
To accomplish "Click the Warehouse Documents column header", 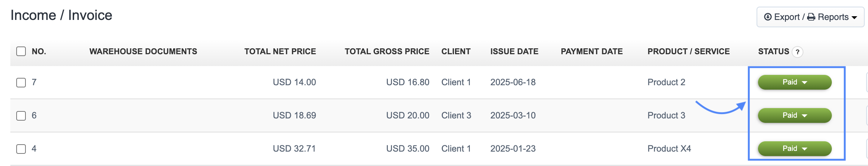I will [x=143, y=51].
